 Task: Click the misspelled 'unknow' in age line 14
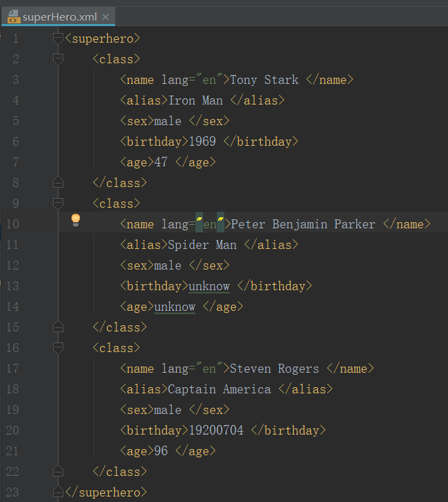[175, 307]
